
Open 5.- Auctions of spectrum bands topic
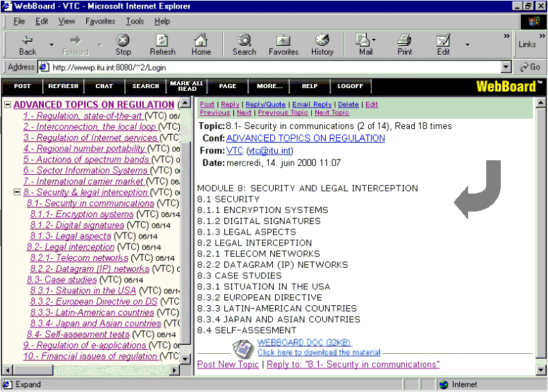[x=87, y=160]
